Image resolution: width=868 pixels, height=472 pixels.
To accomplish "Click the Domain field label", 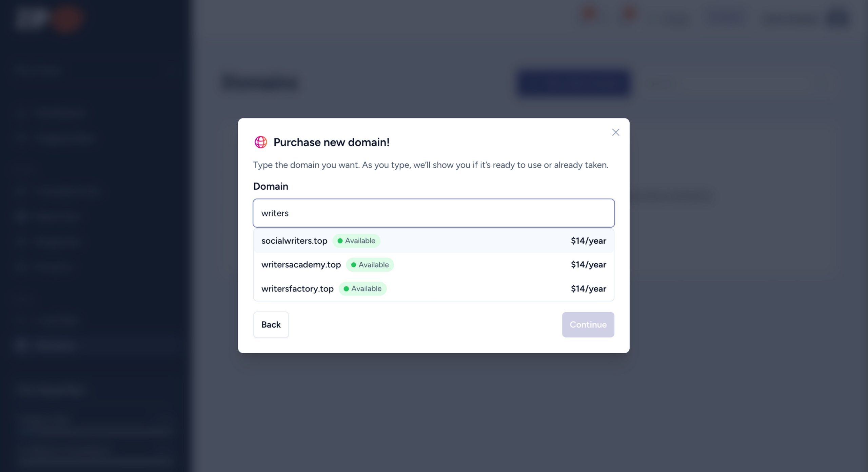I will 271,186.
